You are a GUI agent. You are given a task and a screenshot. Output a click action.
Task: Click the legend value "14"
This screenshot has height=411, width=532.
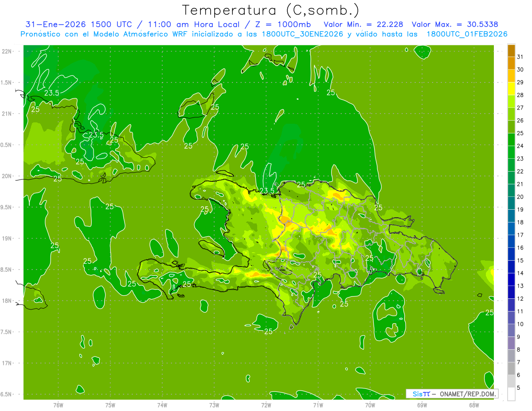pos(520,273)
